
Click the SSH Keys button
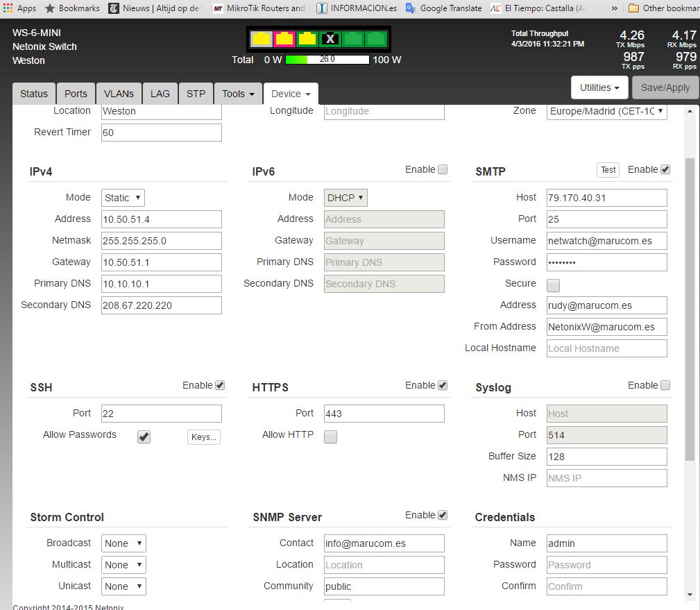pos(203,437)
